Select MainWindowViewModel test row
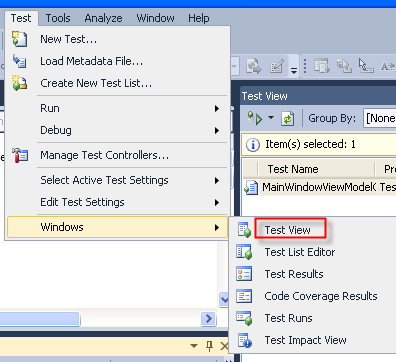Screen dimensions: 396x362 (319, 187)
